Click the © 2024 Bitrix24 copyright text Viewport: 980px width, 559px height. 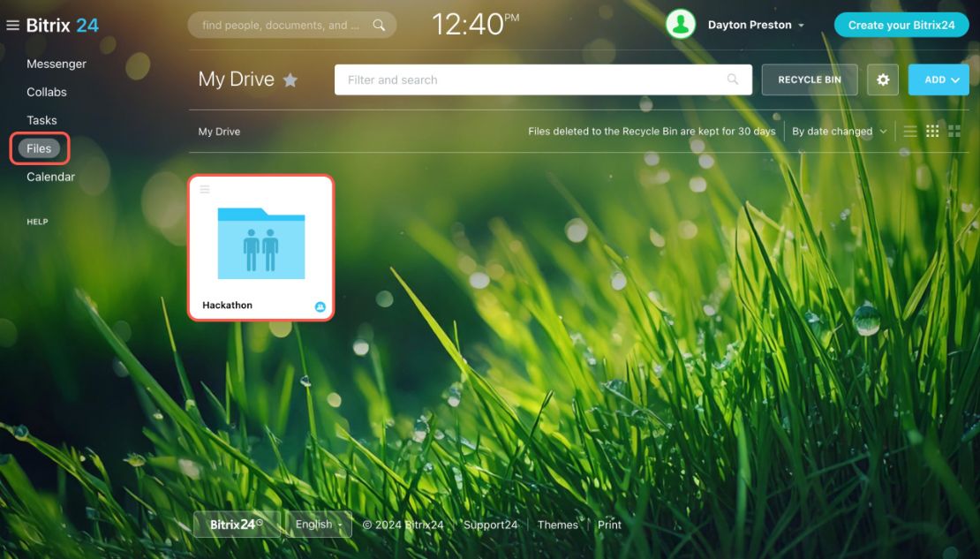pos(403,525)
